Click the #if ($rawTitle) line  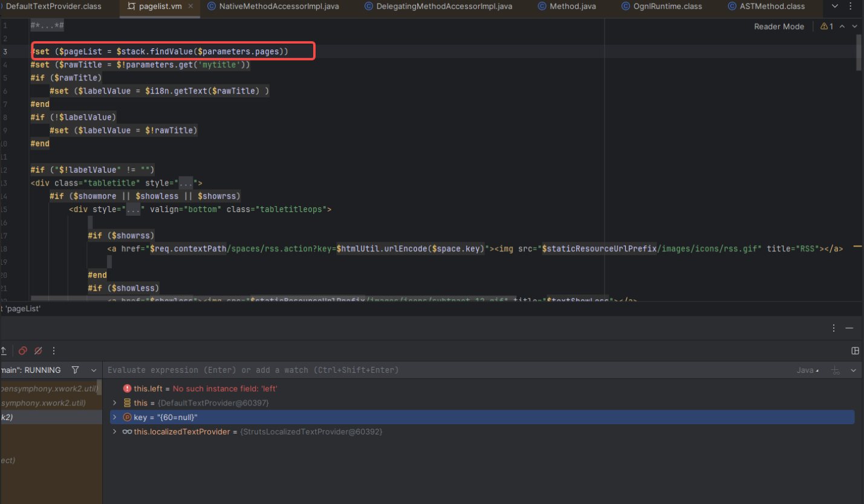pos(67,78)
